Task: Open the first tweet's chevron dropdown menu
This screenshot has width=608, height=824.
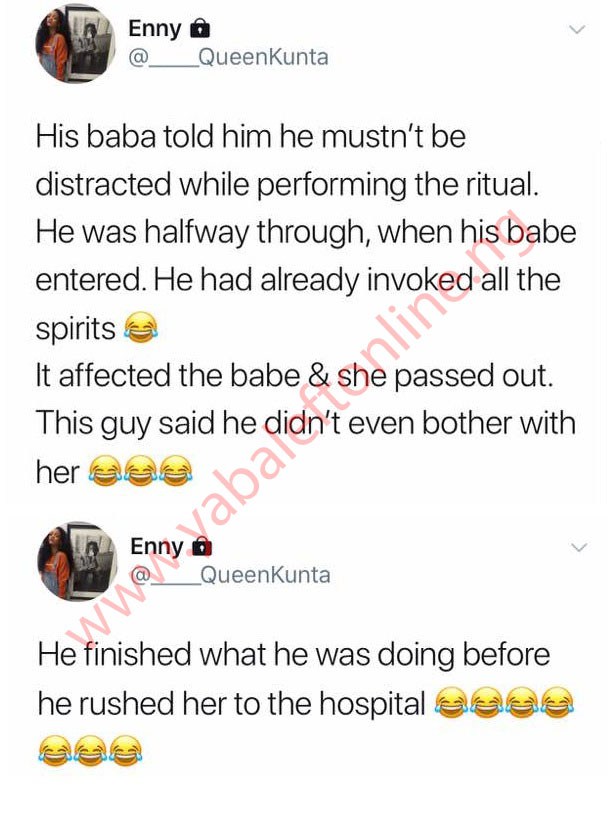Action: [578, 30]
